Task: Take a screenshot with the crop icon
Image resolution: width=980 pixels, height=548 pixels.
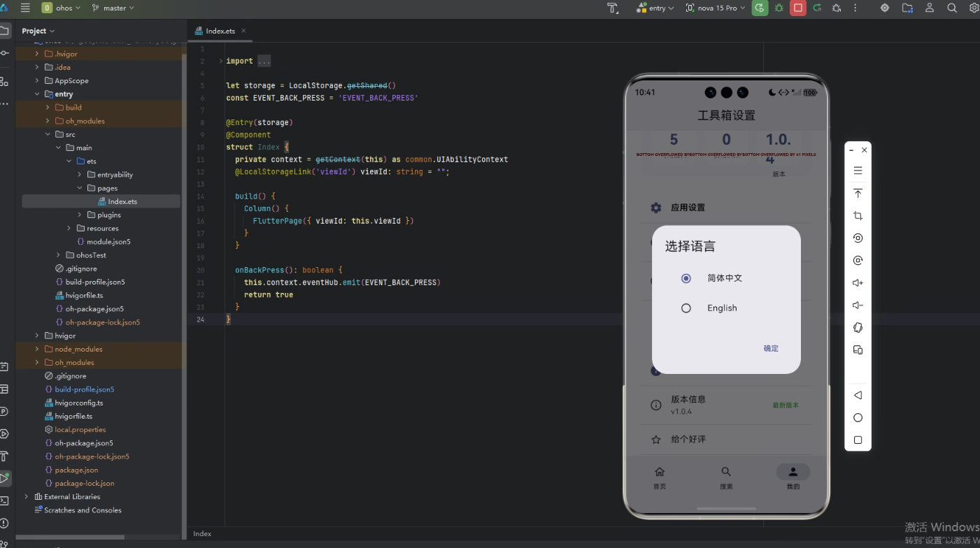Action: [x=858, y=215]
